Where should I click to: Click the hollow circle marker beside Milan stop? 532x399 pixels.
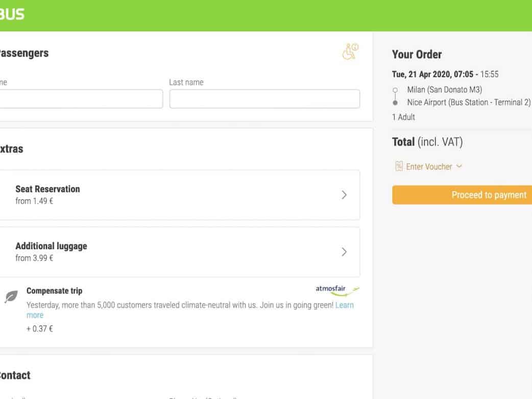click(395, 90)
